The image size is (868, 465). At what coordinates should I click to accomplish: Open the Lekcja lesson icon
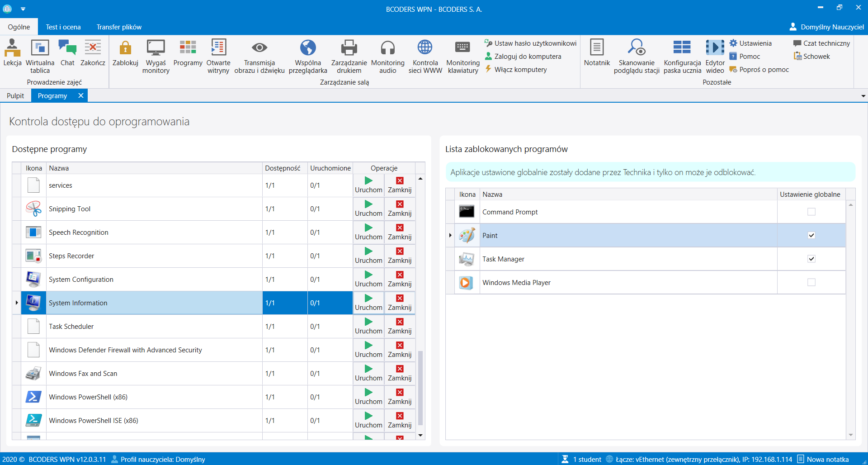pyautogui.click(x=12, y=53)
